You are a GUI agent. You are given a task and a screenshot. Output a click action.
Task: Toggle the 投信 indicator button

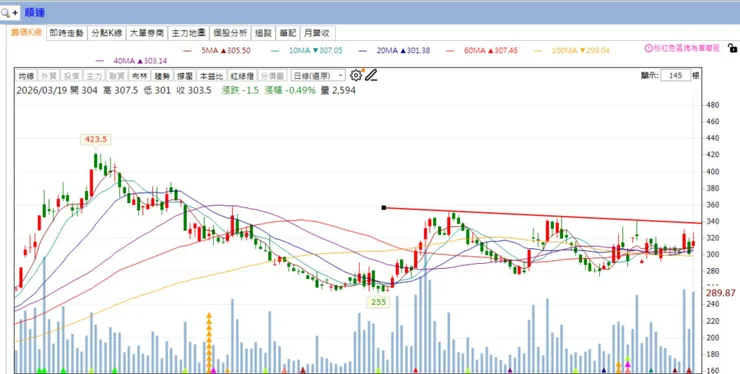pos(71,76)
